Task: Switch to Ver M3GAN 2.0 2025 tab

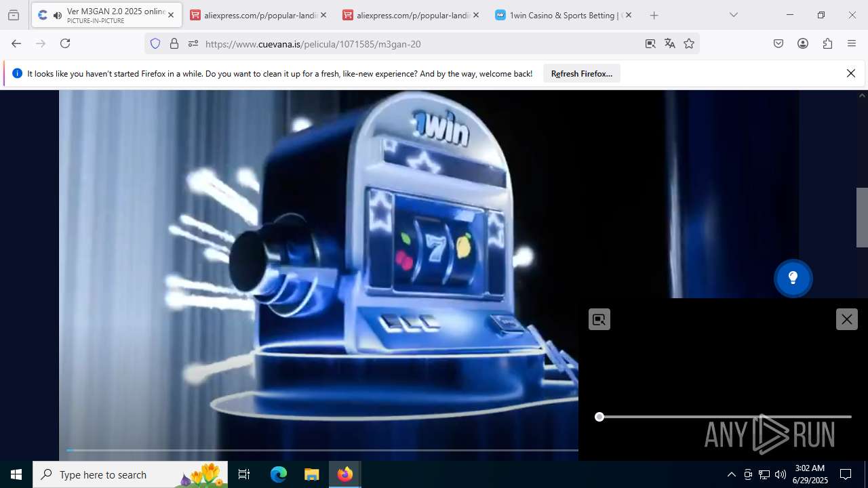Action: [x=106, y=15]
